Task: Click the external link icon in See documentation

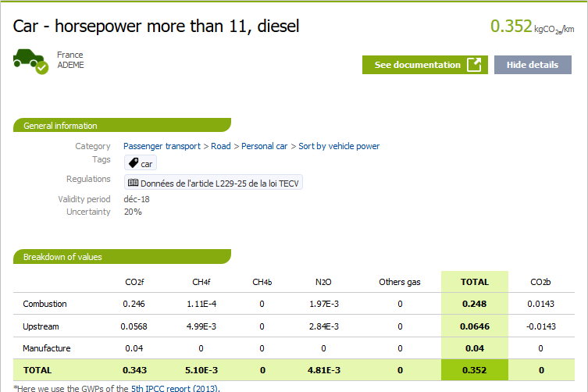Action: tap(474, 65)
